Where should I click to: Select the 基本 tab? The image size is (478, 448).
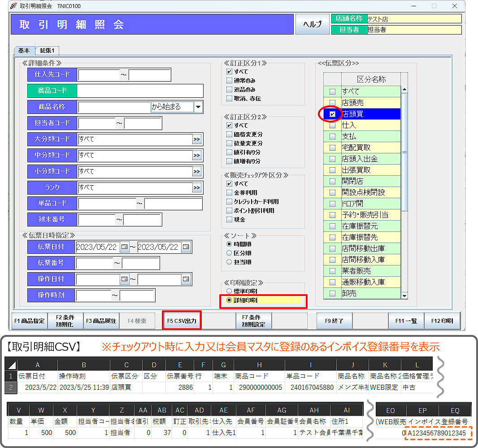pos(24,51)
